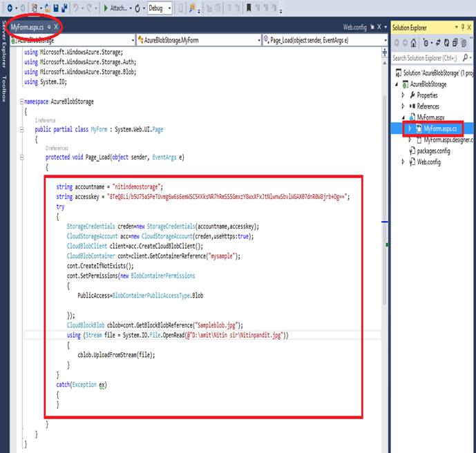Click the Search Solution Explorer field
The height and width of the screenshot is (453, 476).
(425, 58)
